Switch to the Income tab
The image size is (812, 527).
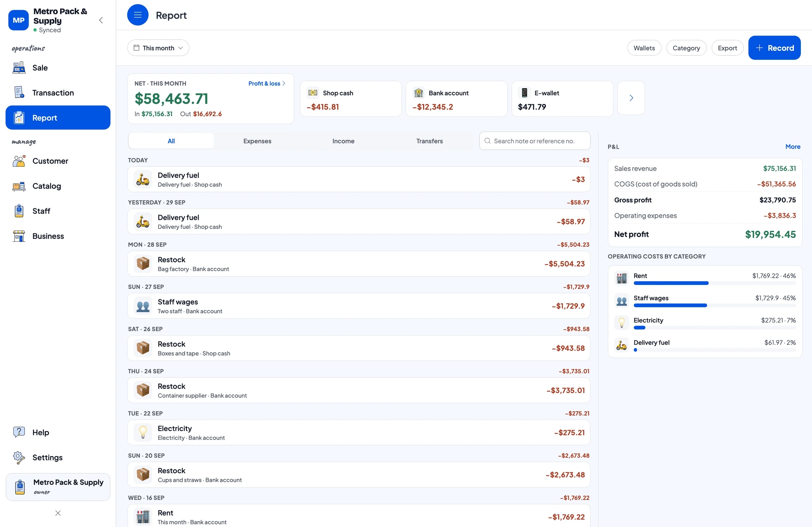(343, 141)
